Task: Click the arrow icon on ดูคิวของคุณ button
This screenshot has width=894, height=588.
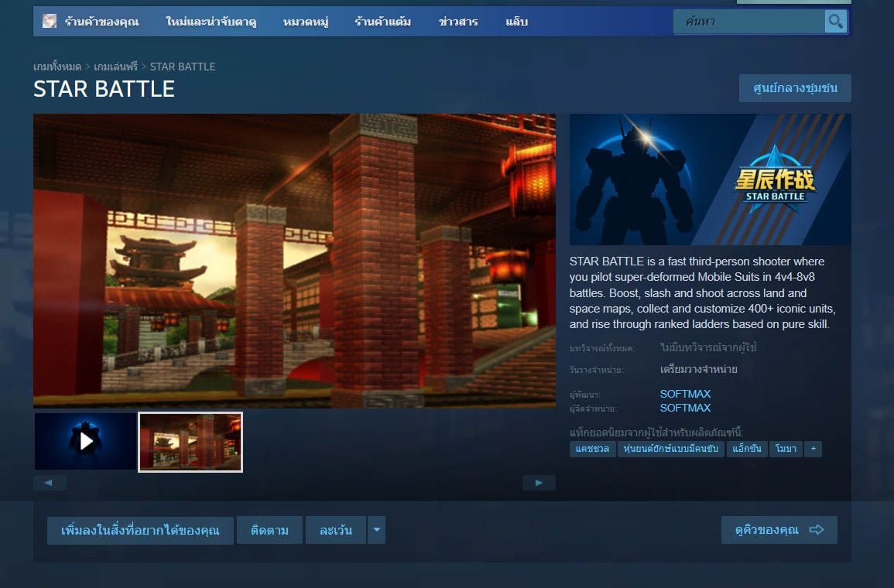Action: point(817,530)
